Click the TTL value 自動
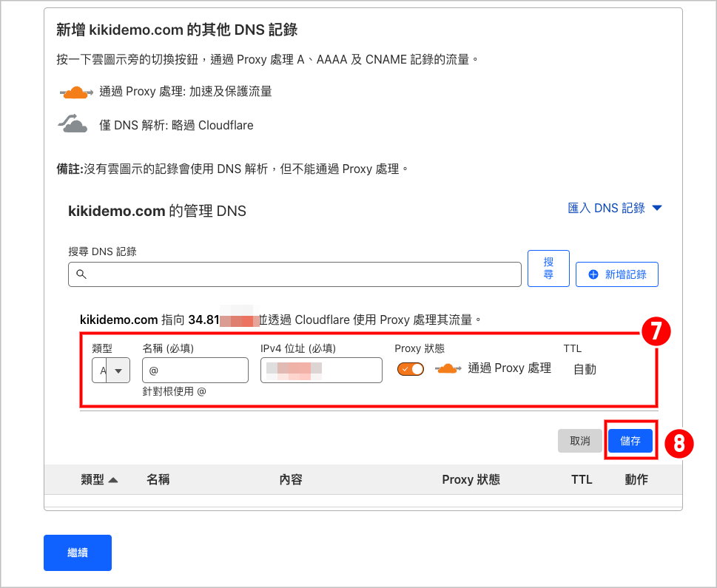717x588 pixels. (x=585, y=369)
